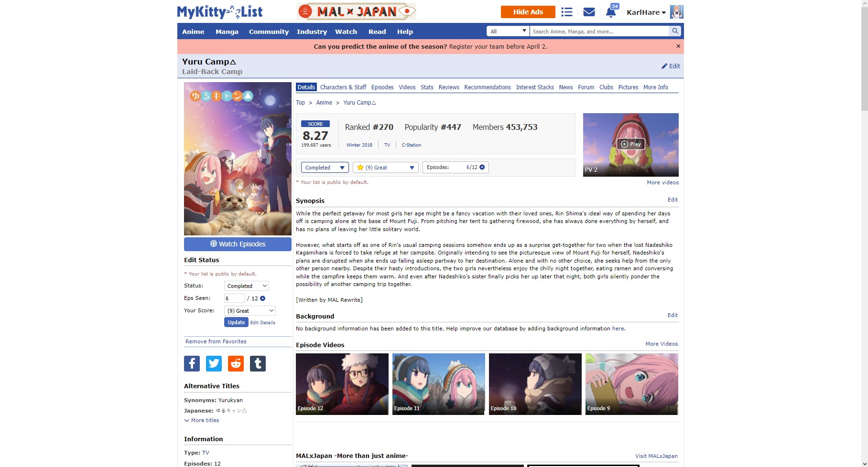This screenshot has height=467, width=868.
Task: Open the KarlHare user dropdown
Action: 646,12
